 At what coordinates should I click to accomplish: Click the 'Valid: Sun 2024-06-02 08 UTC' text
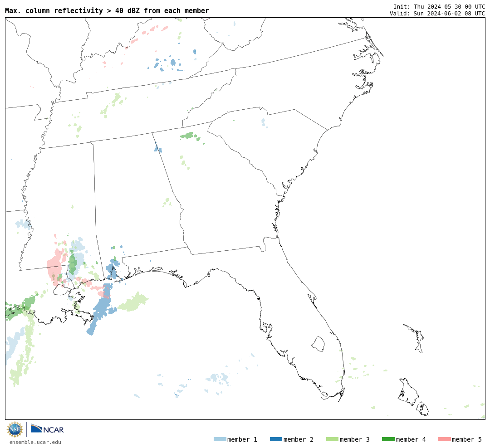click(437, 14)
